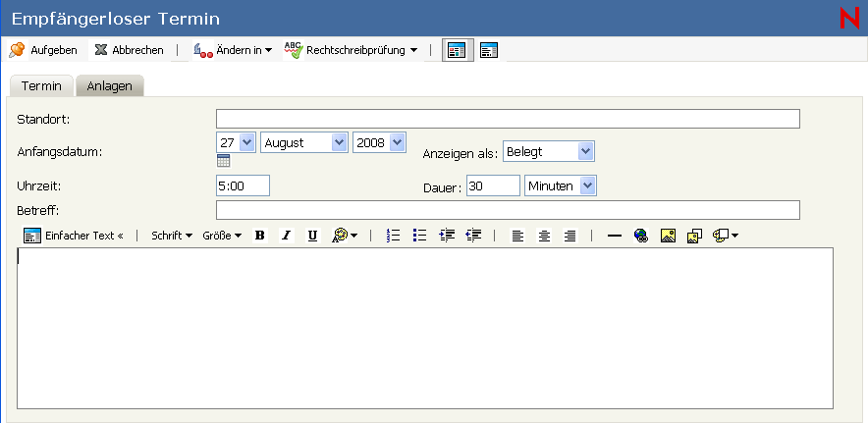This screenshot has width=868, height=423.
Task: Insert a hyperlink with the globe icon
Action: click(641, 236)
